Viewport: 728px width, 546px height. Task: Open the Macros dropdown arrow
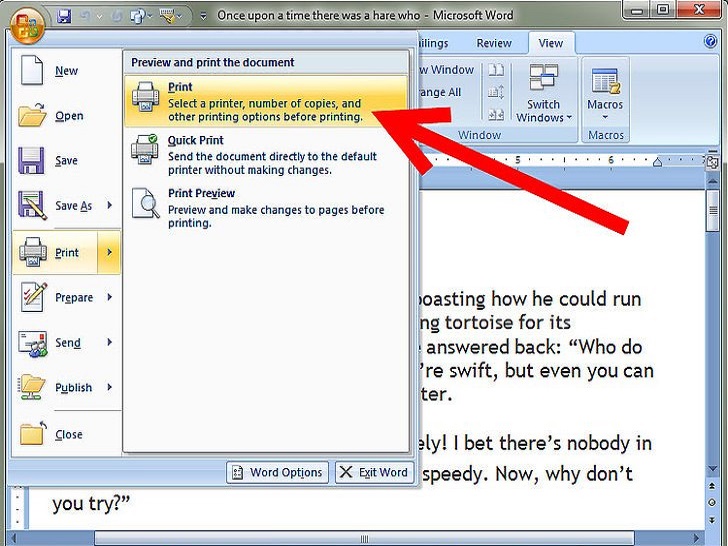[605, 117]
